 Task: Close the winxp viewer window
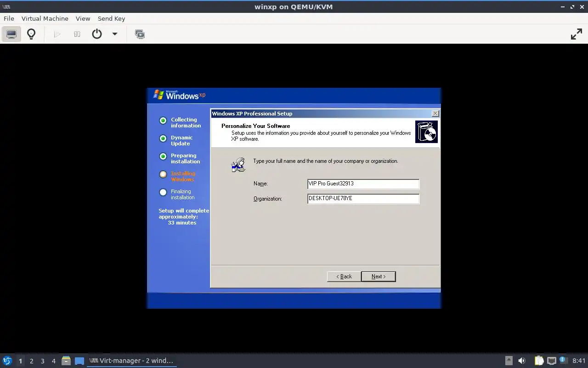coord(582,7)
